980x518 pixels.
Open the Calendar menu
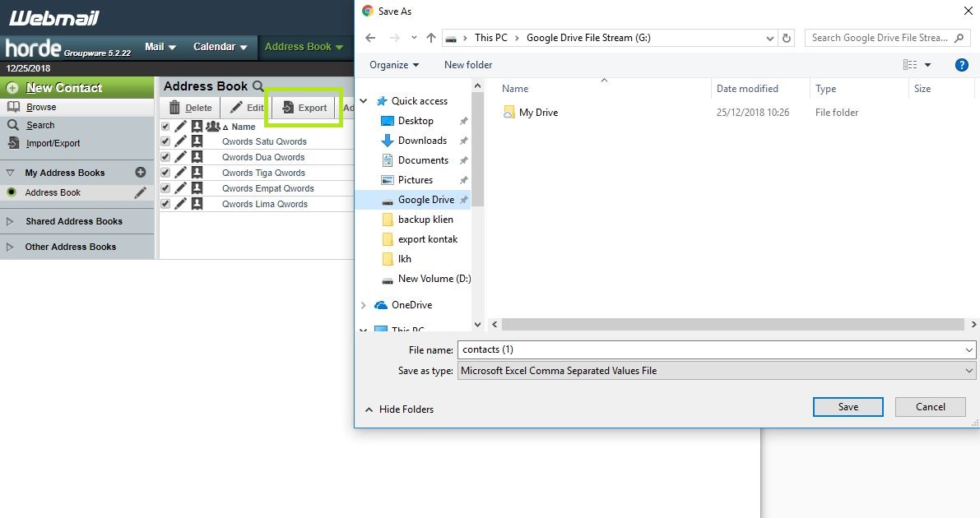point(220,47)
